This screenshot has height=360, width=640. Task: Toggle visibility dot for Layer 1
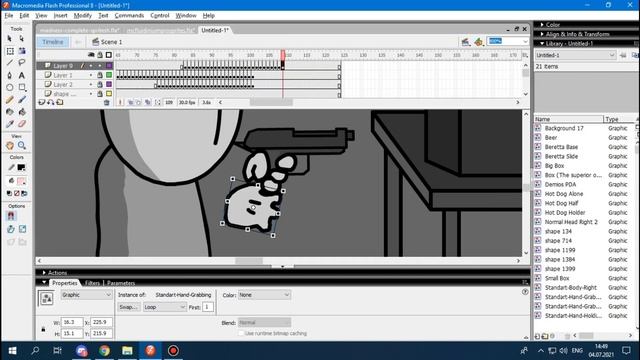point(91,75)
